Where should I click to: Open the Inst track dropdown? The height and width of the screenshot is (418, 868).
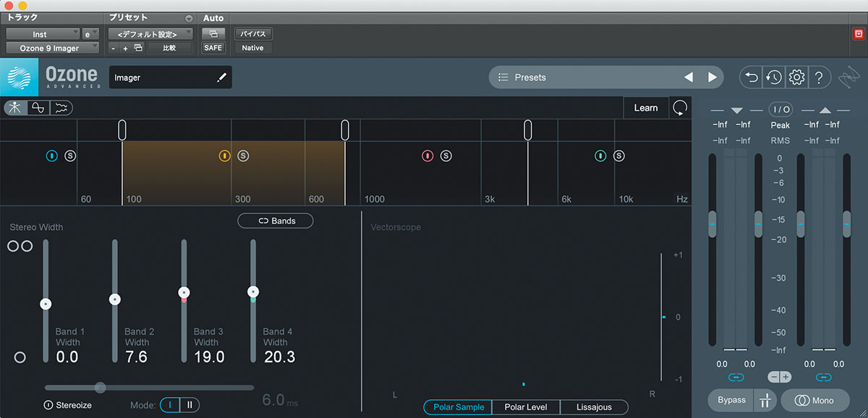point(43,34)
